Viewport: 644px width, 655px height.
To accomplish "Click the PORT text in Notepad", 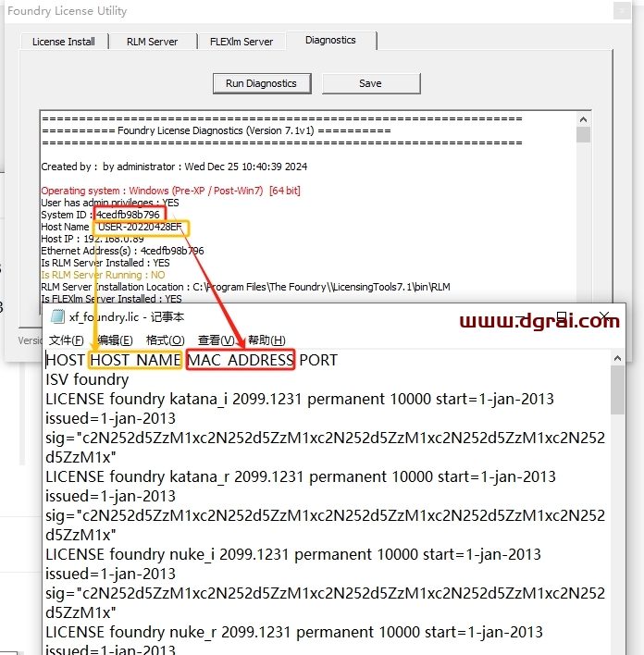I will 318,360.
